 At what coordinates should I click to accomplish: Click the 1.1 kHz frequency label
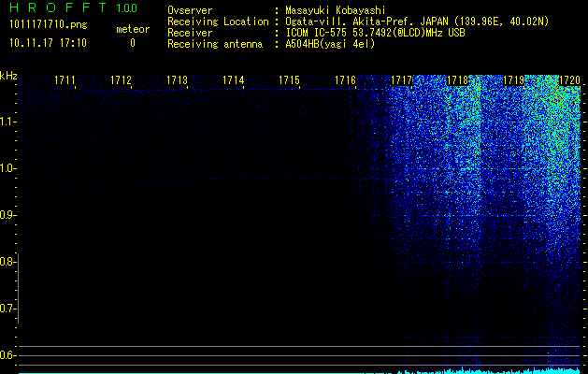click(x=7, y=122)
